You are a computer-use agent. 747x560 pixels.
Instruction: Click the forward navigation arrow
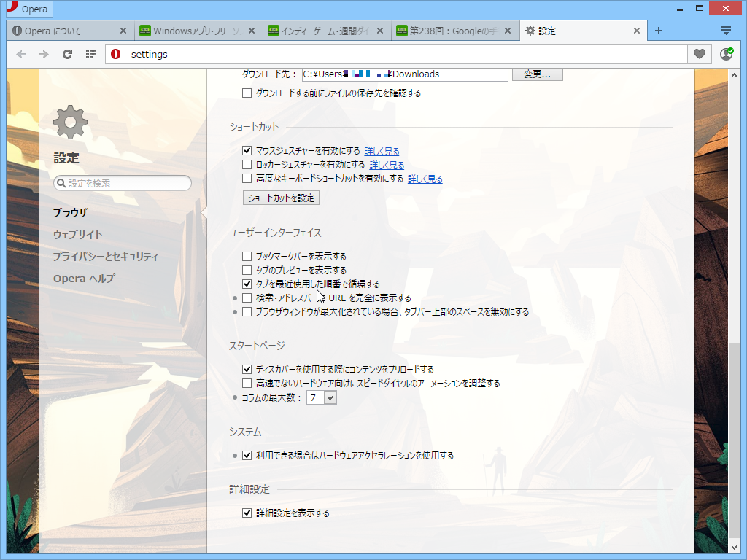[x=44, y=54]
